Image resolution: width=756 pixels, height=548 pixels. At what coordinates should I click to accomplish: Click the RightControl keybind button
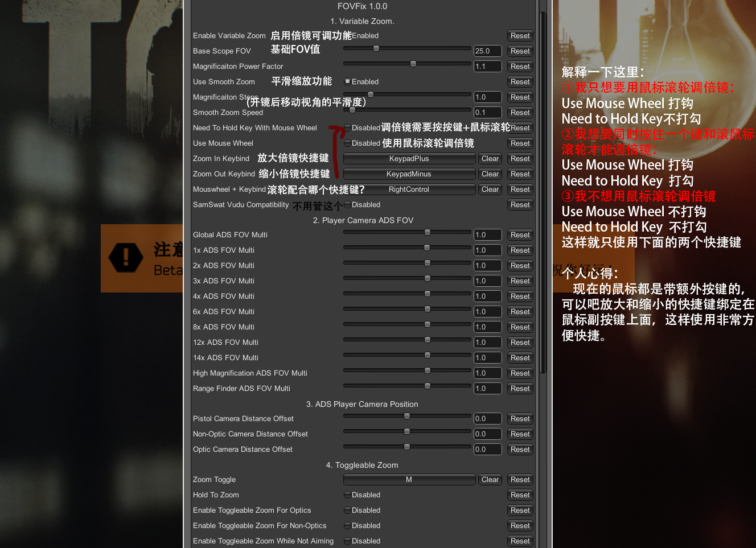409,189
